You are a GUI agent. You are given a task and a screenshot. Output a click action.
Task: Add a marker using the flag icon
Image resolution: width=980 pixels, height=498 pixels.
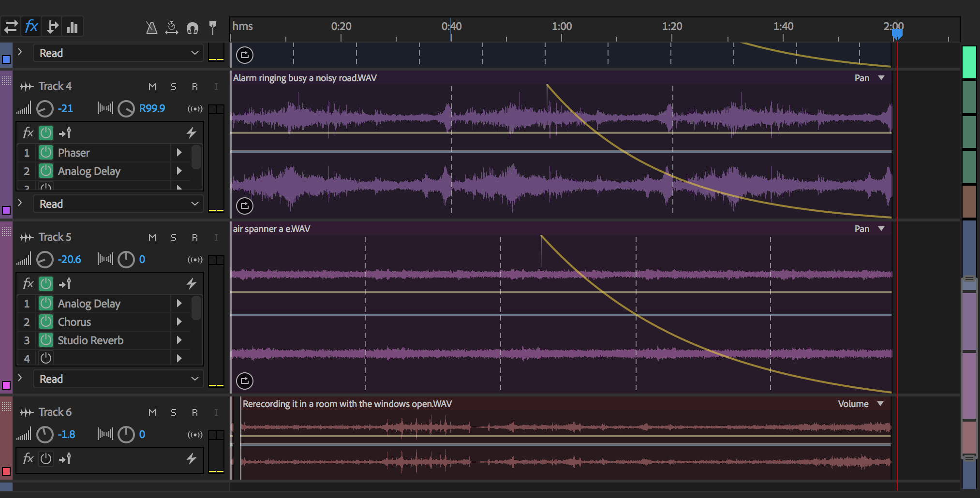point(213,28)
